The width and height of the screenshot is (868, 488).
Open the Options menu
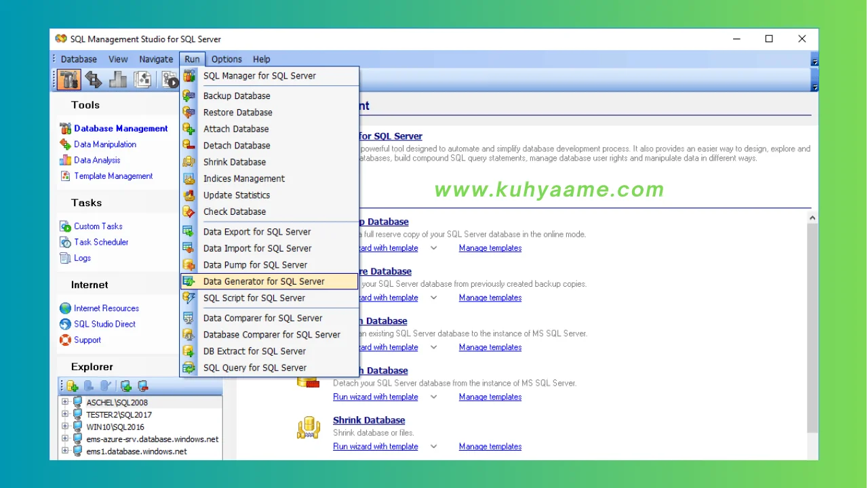tap(226, 59)
